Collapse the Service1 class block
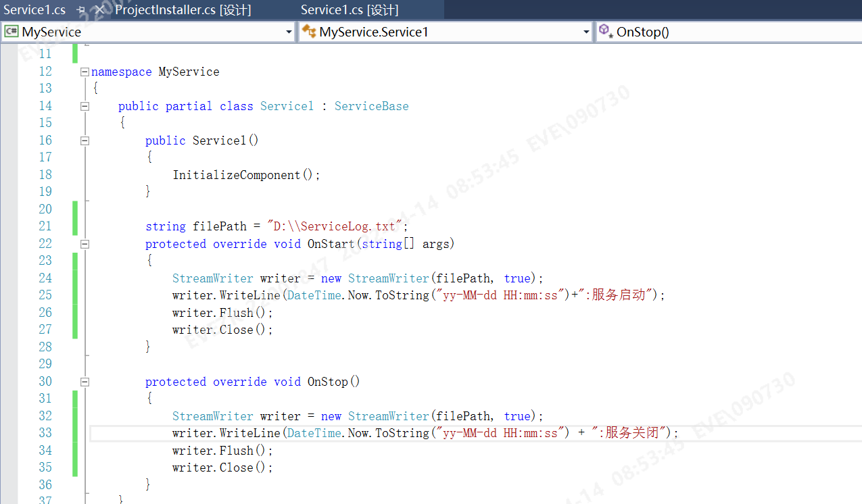The image size is (862, 504). (x=85, y=106)
